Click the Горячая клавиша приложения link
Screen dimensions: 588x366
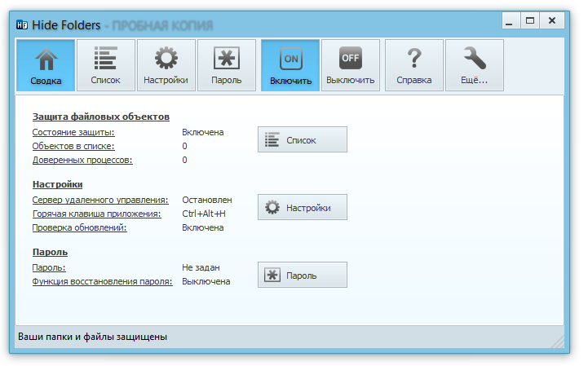coord(97,214)
